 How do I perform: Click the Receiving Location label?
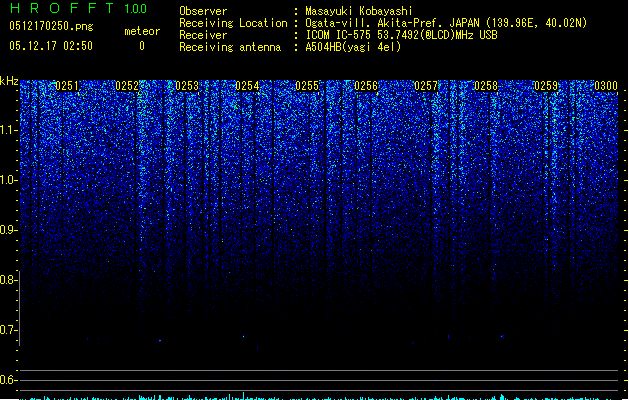tap(233, 23)
